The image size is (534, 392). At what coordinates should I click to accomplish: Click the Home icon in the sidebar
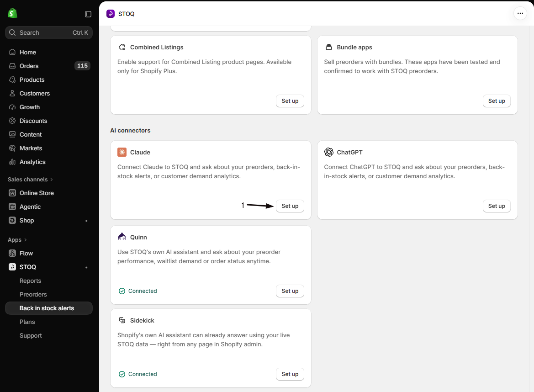click(x=12, y=52)
